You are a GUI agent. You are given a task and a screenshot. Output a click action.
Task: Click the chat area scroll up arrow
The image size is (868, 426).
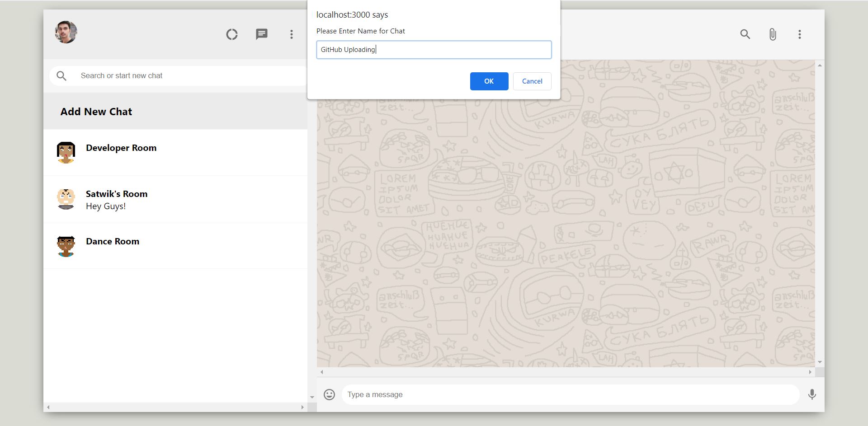tap(820, 66)
